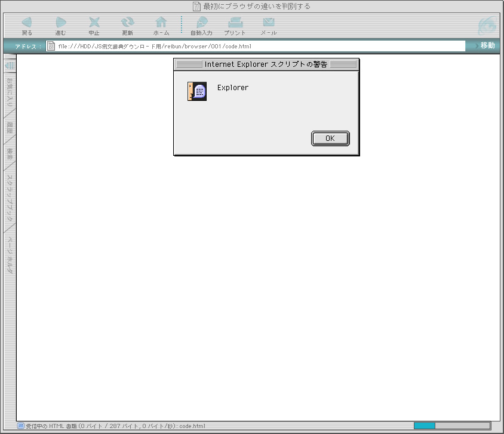Click the Back (戻る) toolbar icon
The width and height of the screenshot is (504, 434).
tap(27, 22)
